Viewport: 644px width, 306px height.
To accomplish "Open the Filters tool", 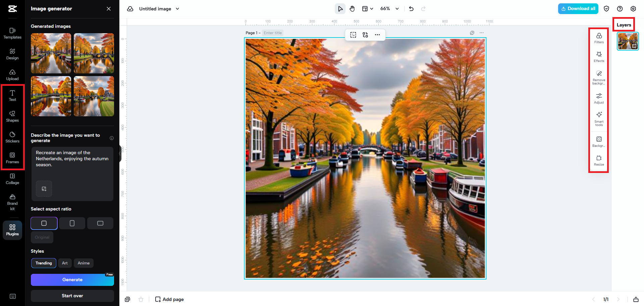I will pos(599,38).
